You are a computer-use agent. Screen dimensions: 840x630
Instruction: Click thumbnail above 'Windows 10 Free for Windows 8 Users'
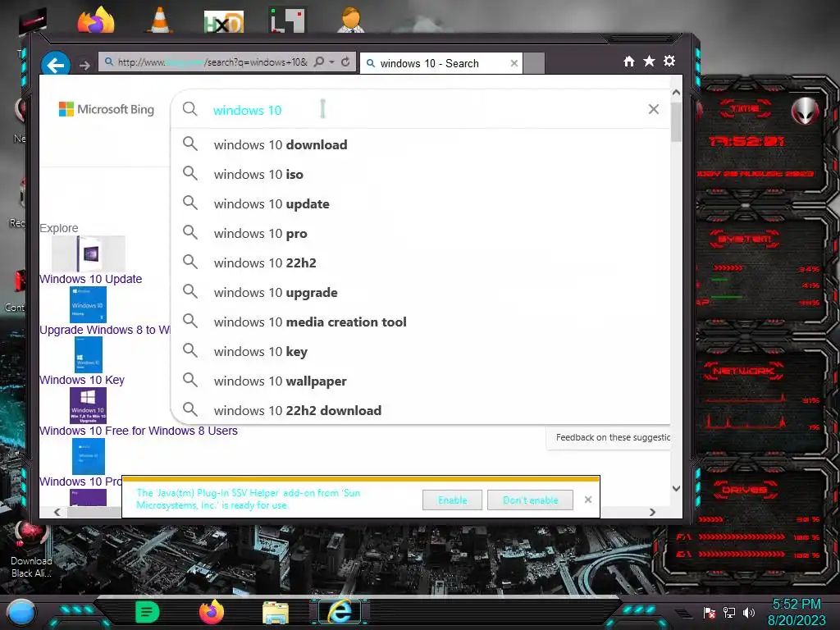click(x=88, y=405)
